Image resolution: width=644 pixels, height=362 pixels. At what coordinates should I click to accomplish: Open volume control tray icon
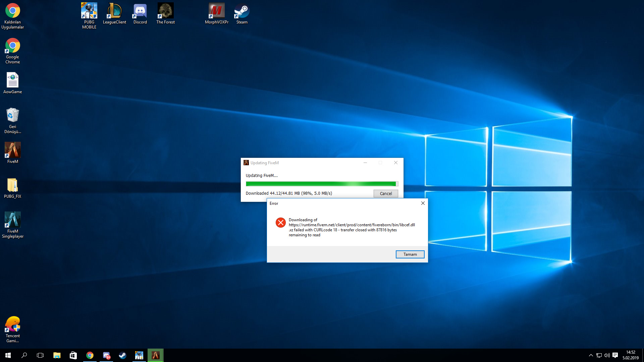(x=607, y=355)
